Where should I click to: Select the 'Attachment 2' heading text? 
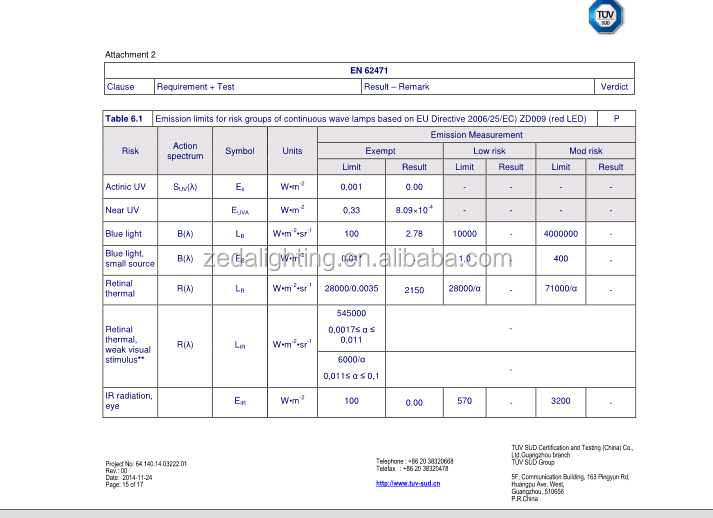(130, 55)
